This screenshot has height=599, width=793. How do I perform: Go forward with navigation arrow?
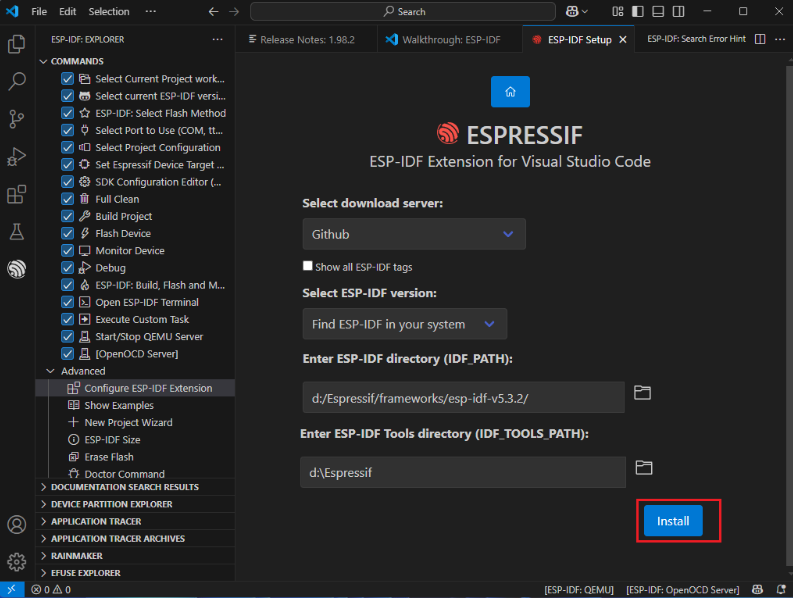pyautogui.click(x=234, y=12)
